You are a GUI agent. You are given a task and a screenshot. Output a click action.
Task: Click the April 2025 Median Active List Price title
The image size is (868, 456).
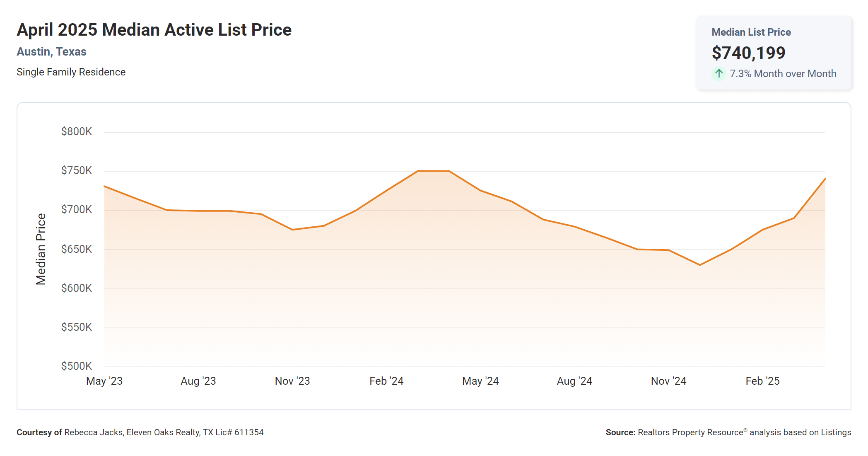coord(154,30)
